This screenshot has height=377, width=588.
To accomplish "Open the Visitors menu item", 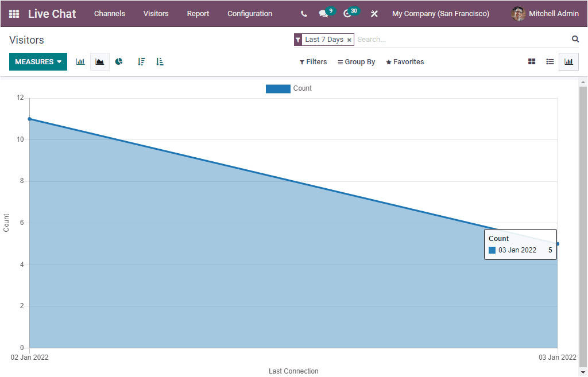I will (156, 13).
